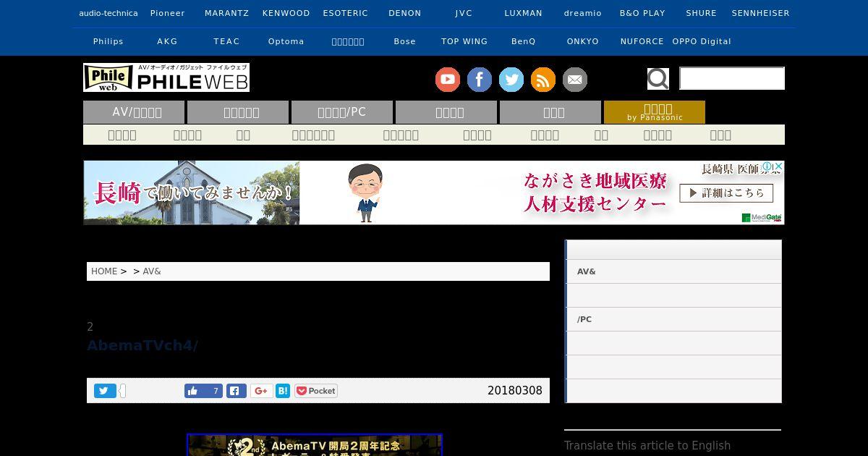Open NUFORCE brand link
The width and height of the screenshot is (868, 456).
click(642, 41)
